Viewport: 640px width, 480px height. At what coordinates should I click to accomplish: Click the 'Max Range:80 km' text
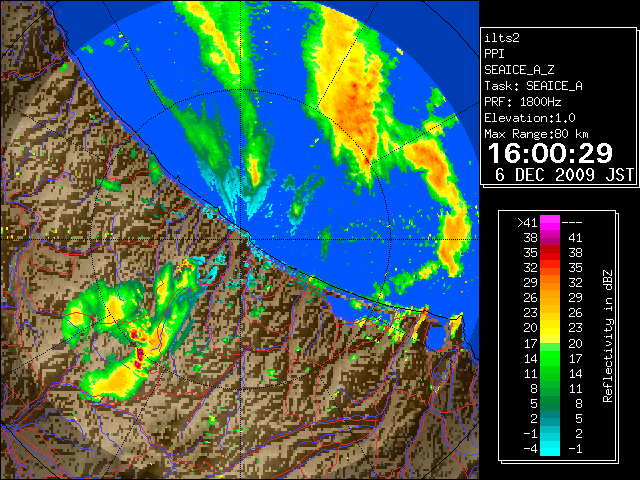pyautogui.click(x=536, y=134)
